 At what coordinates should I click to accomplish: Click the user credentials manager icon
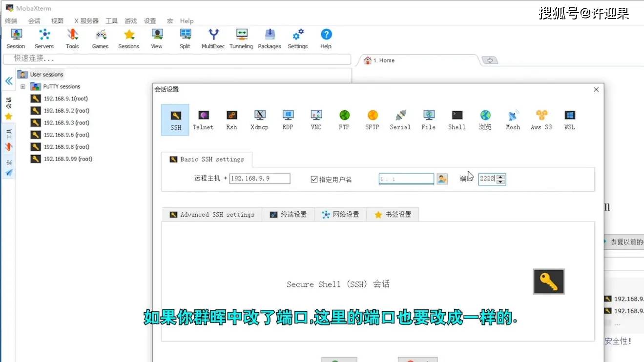coord(442,179)
